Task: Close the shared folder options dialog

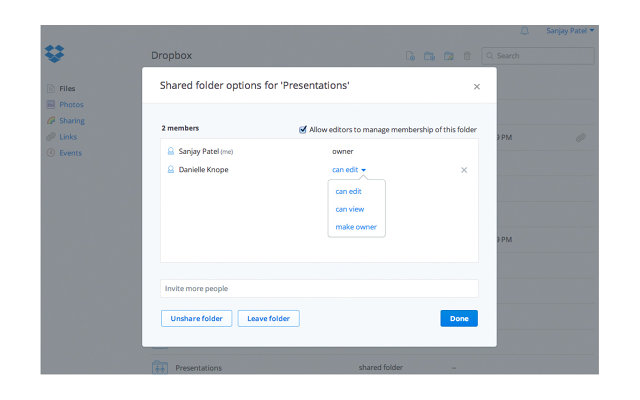Action: coord(477,87)
